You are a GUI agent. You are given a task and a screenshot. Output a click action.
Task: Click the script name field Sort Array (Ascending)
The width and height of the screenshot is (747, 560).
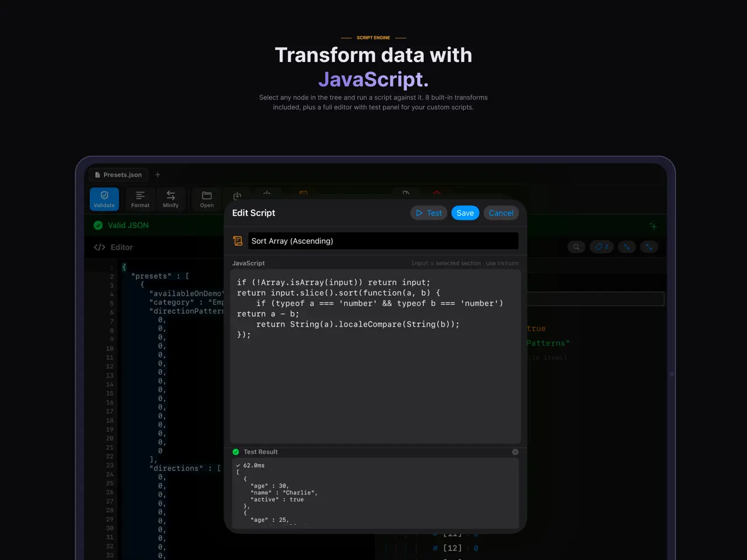point(383,240)
